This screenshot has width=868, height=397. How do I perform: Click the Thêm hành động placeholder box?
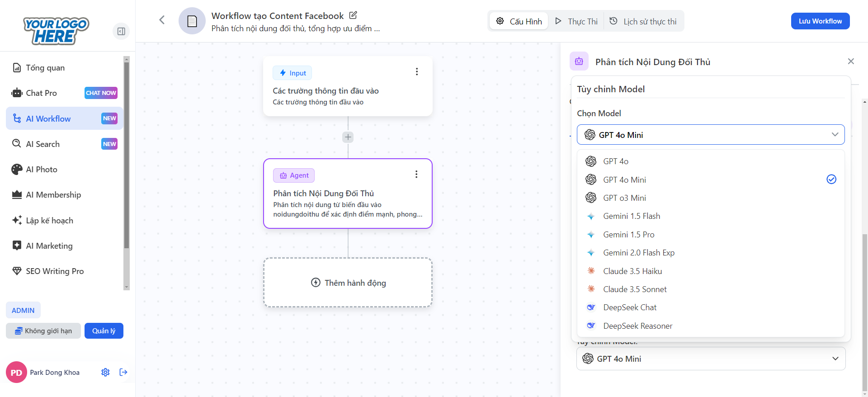pos(348,283)
